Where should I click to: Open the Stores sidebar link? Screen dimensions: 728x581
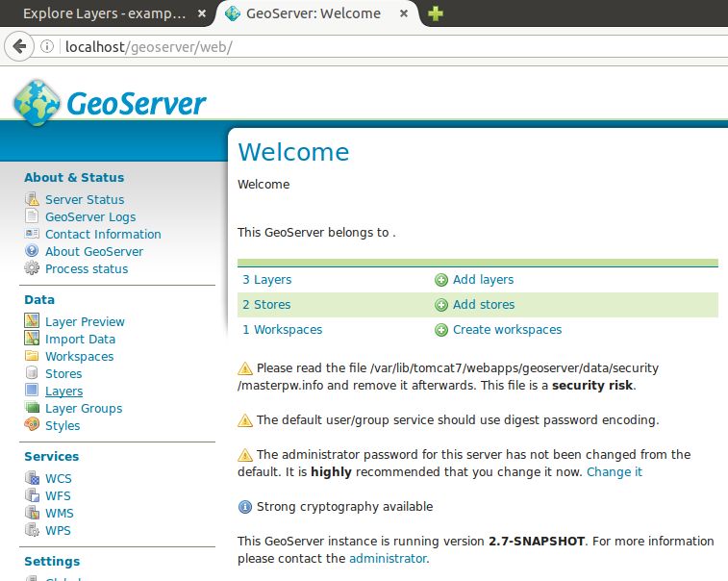point(63,373)
